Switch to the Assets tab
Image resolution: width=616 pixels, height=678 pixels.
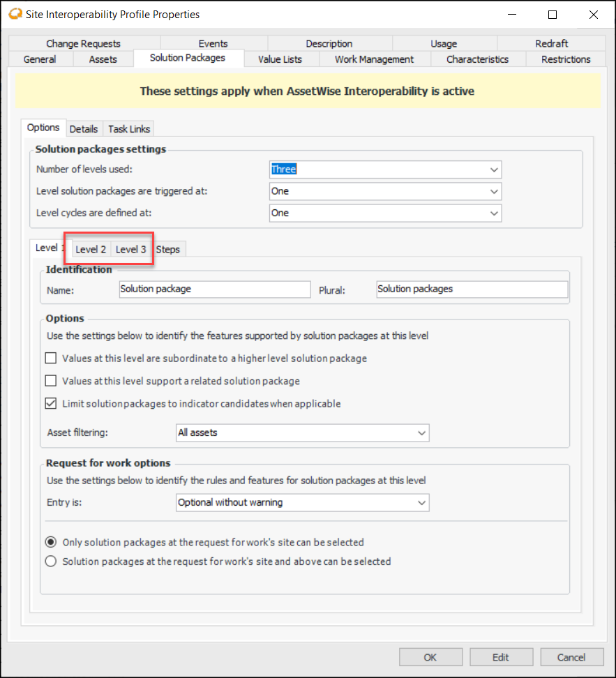103,59
